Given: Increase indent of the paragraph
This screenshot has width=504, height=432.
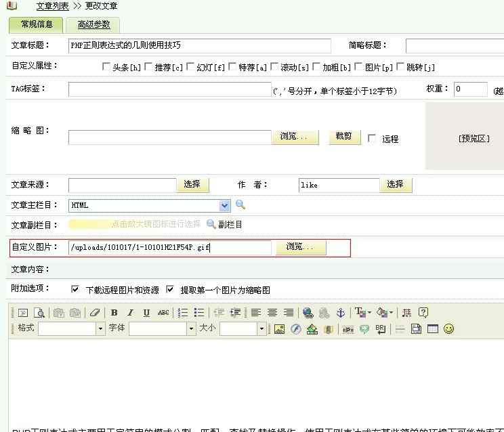Looking at the screenshot, I should [x=235, y=313].
